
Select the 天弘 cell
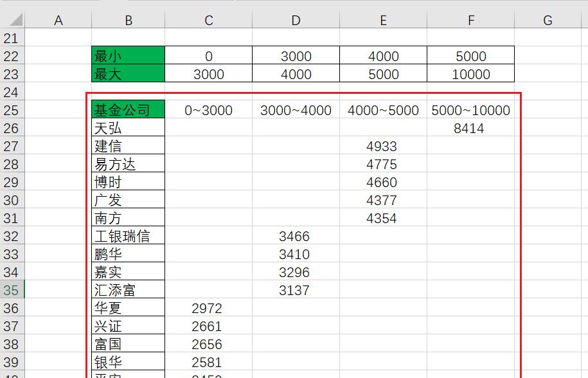pos(129,127)
